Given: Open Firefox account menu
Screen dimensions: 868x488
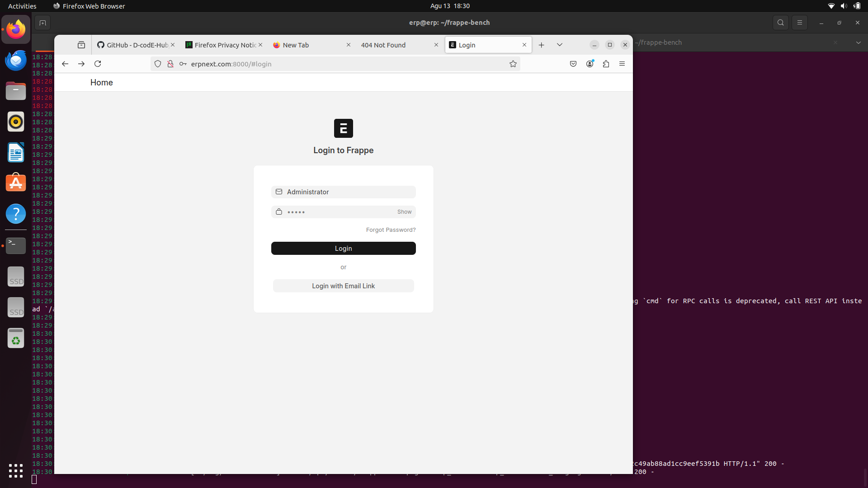Looking at the screenshot, I should [590, 64].
